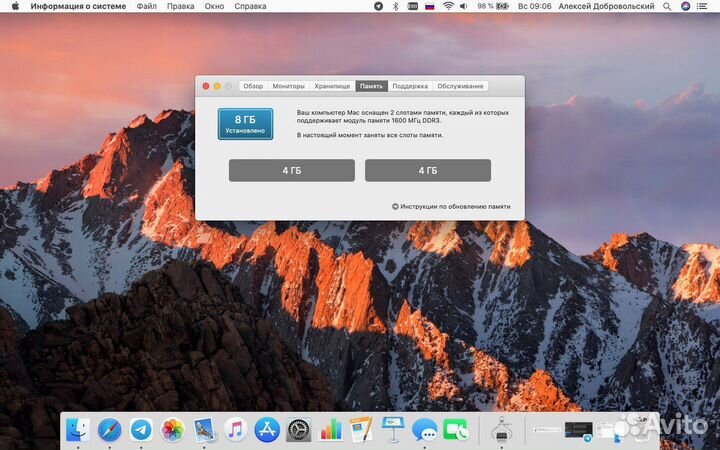Click Алексей Добровольский user menu
This screenshot has height=450, width=720.
point(606,6)
